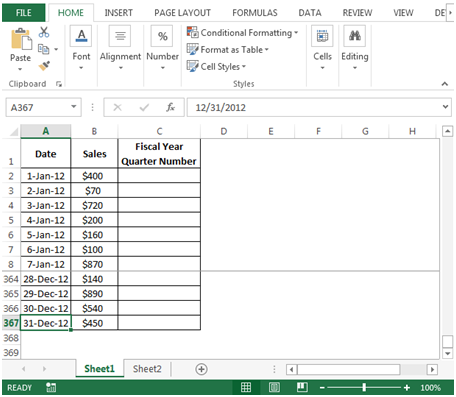Screen dimensions: 456x397
Task: Open the VIEW tab
Action: 403,13
